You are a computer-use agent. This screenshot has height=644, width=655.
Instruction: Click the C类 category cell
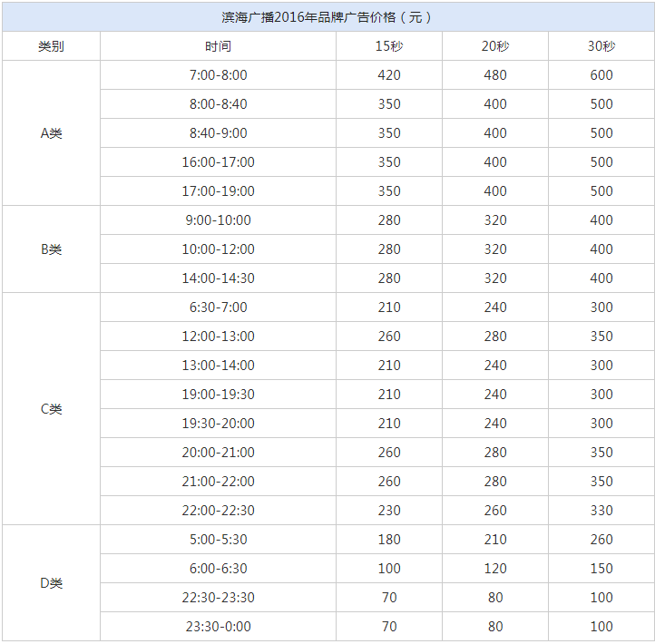[51, 409]
